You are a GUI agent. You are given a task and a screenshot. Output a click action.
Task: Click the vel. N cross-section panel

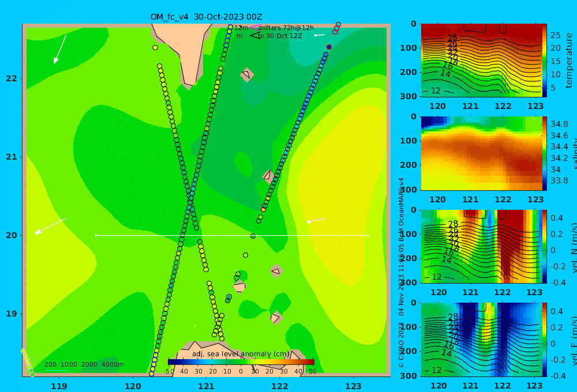click(x=482, y=246)
